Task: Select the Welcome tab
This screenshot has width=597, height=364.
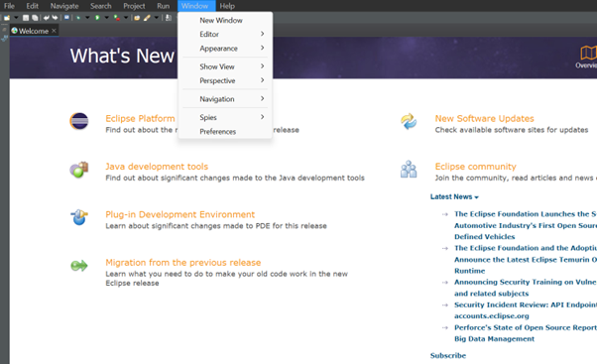Action: 34,31
